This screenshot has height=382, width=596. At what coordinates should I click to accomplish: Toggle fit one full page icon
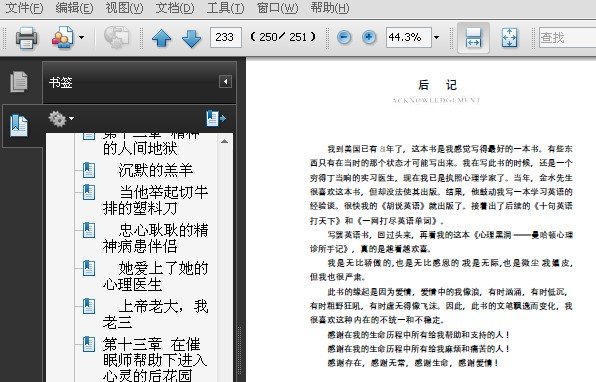(x=509, y=38)
